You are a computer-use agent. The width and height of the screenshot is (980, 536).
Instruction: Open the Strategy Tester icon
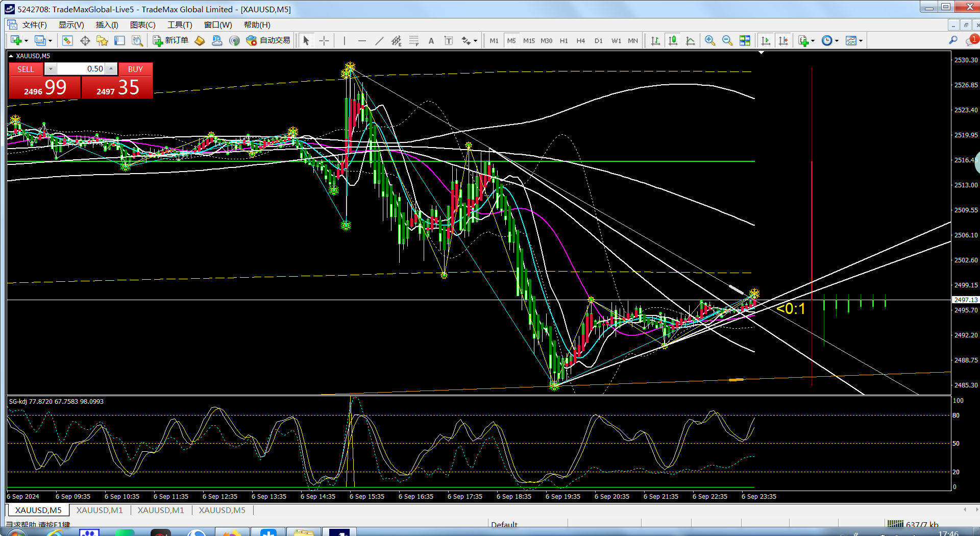137,41
